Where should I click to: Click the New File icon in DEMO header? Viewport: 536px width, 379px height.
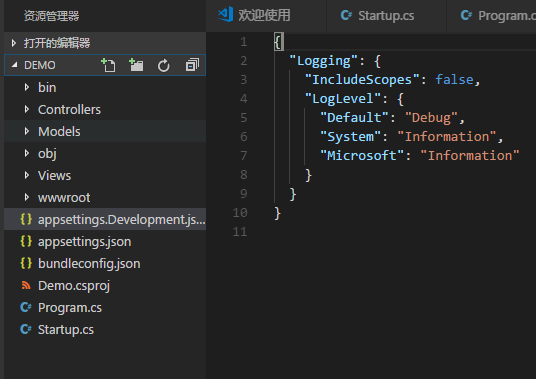point(108,65)
